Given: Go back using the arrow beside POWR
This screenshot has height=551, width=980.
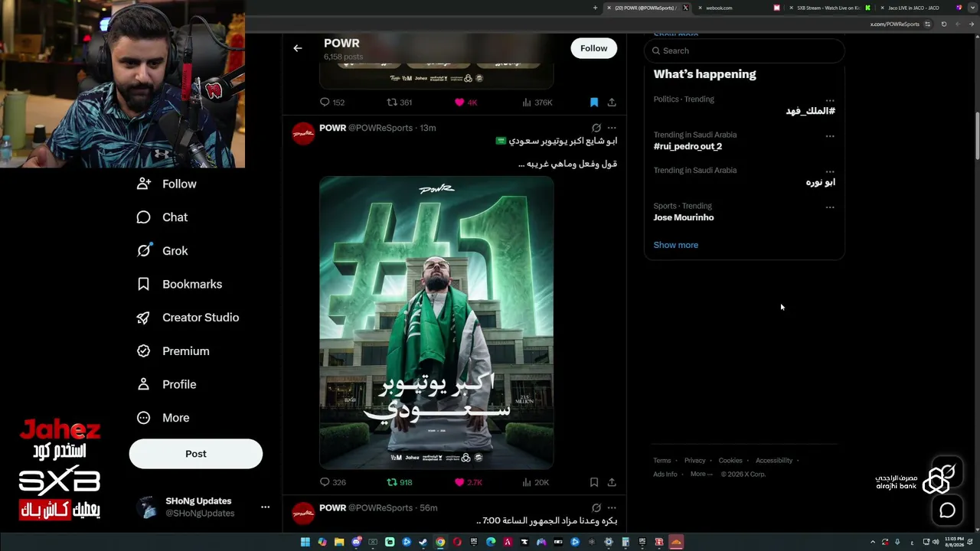Looking at the screenshot, I should click(298, 48).
